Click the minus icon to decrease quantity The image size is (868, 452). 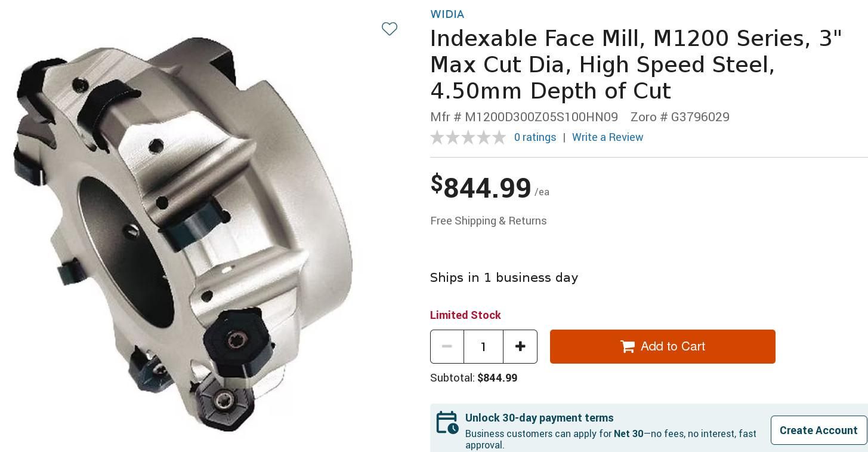[x=447, y=346]
